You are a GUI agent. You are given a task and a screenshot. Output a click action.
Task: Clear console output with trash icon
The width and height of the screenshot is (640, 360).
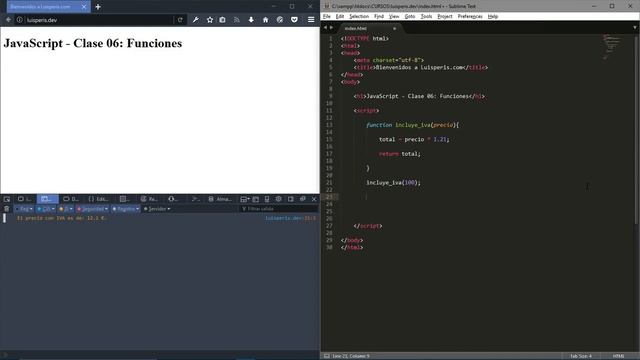[7, 209]
